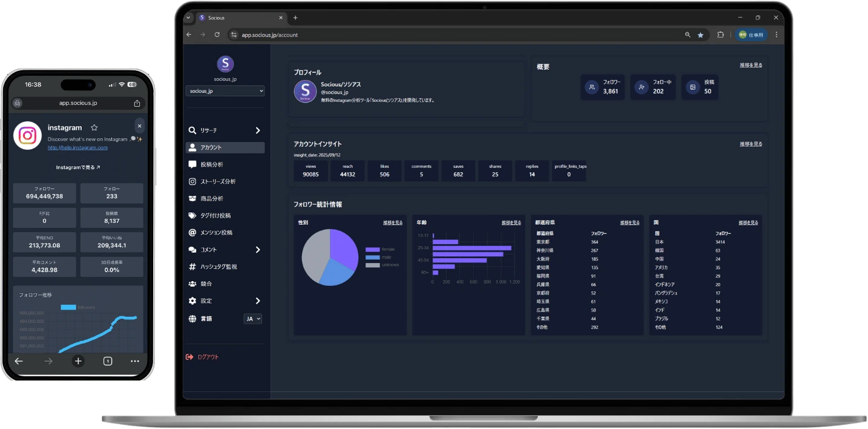Viewport: 868px width, 429px height.
Task: Select the Socious browser tab
Action: coord(239,18)
